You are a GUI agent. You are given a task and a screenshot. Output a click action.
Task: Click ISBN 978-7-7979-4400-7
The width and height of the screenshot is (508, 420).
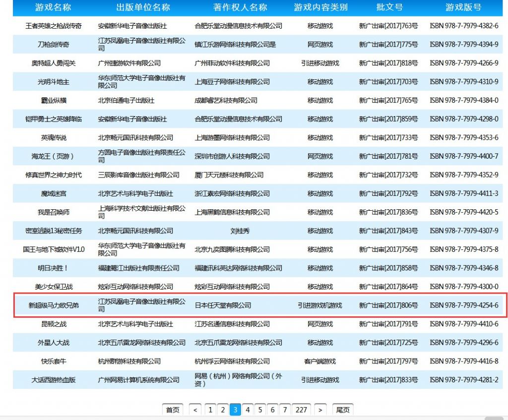(x=464, y=156)
